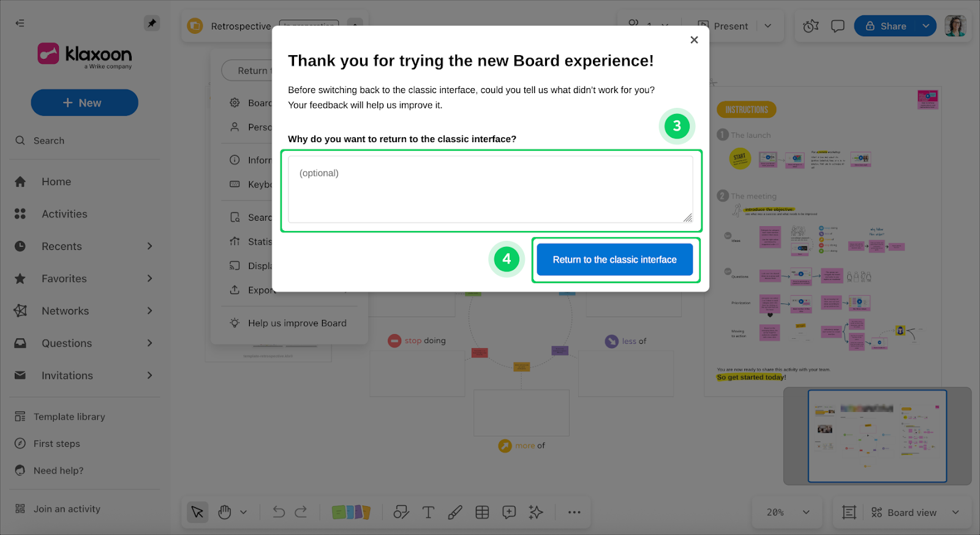The width and height of the screenshot is (980, 535).
Task: Open the timer icon
Action: click(x=811, y=26)
